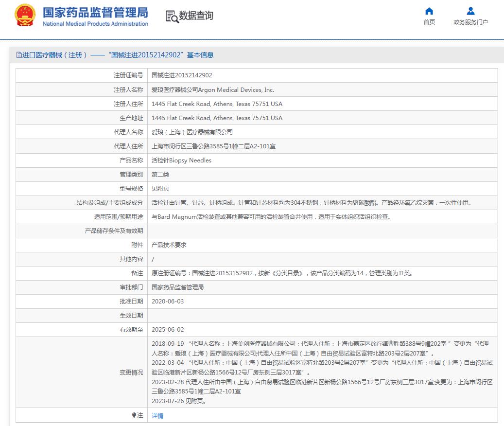
Task: Select product name 活检针Biopsy Needles
Action: [182, 160]
